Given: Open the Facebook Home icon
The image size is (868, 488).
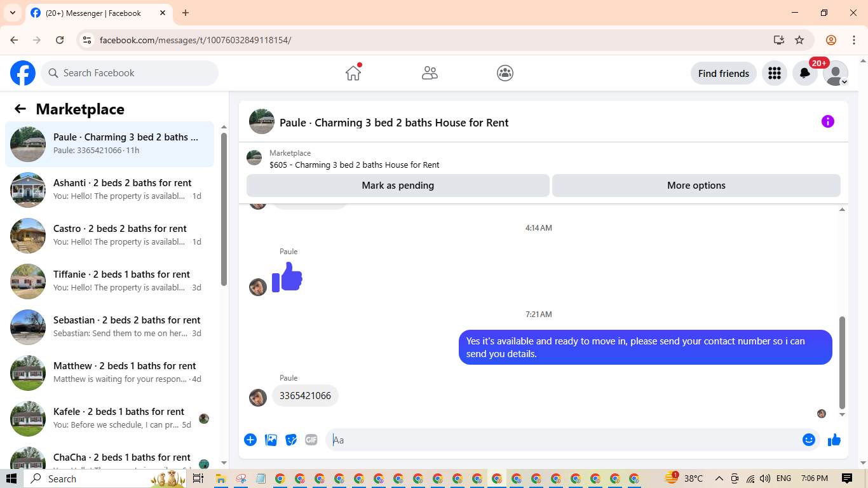Looking at the screenshot, I should [353, 73].
